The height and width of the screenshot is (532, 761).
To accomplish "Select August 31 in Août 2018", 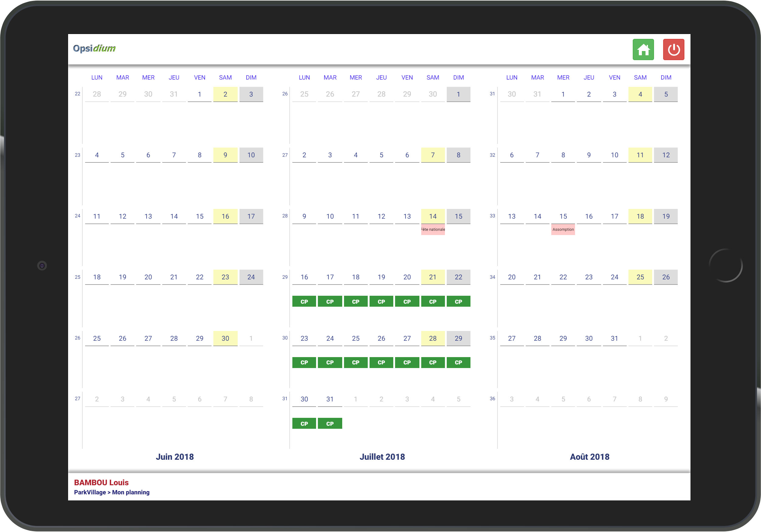I will (614, 338).
